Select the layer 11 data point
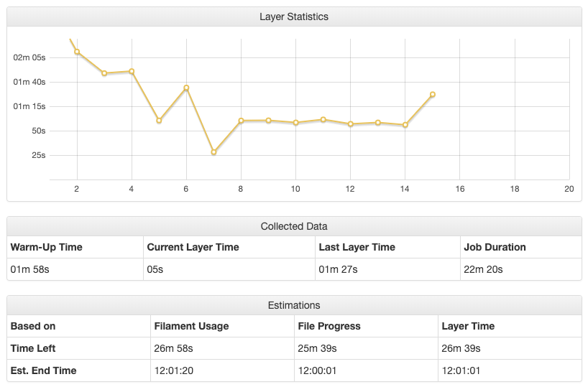588x387 pixels. (x=323, y=119)
